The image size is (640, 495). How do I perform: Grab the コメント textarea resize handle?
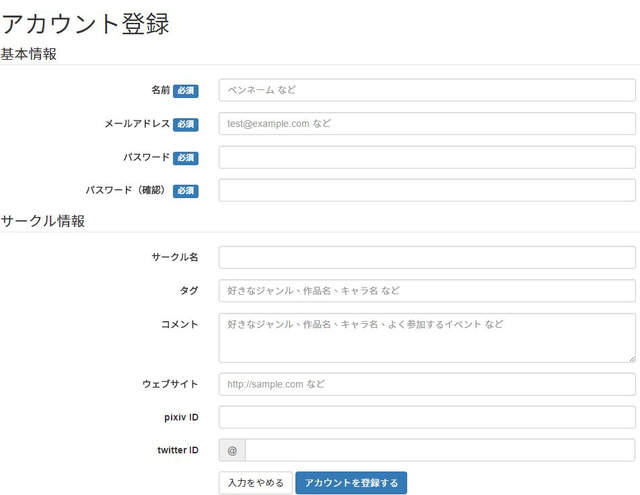[632, 358]
